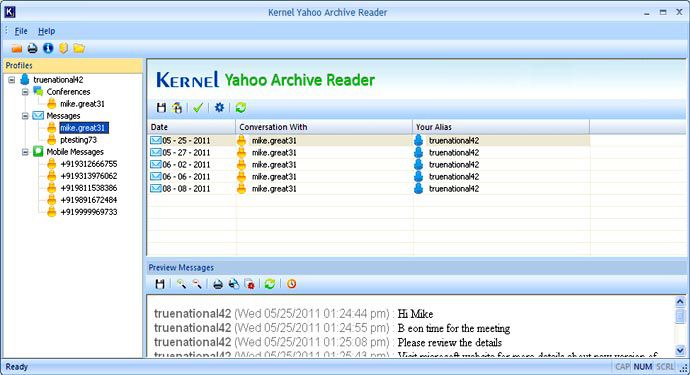This screenshot has width=690, height=375.
Task: Click refresh icon in conversation list toolbar
Action: pyautogui.click(x=240, y=107)
